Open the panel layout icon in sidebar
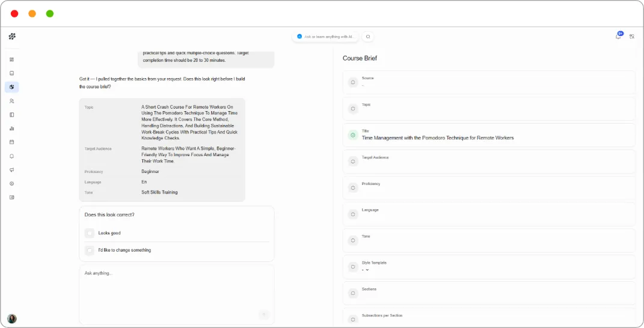This screenshot has height=328, width=644. 12,115
